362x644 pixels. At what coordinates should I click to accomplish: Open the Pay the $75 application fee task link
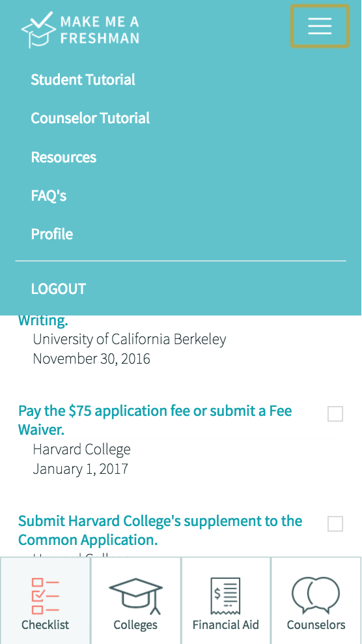[x=155, y=420]
